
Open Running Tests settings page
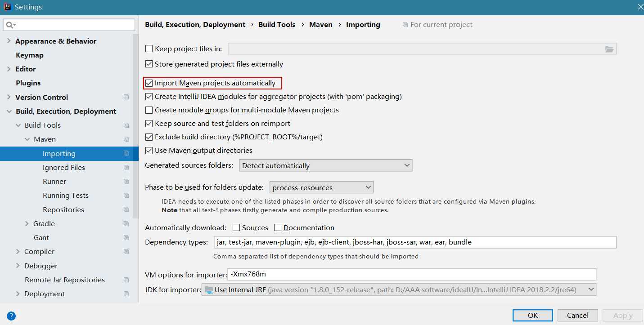click(67, 196)
